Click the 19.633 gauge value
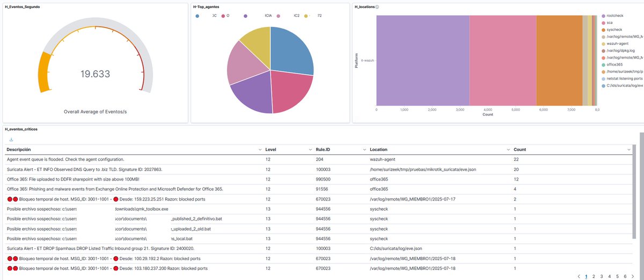The width and height of the screenshot is (644, 280). pos(96,74)
